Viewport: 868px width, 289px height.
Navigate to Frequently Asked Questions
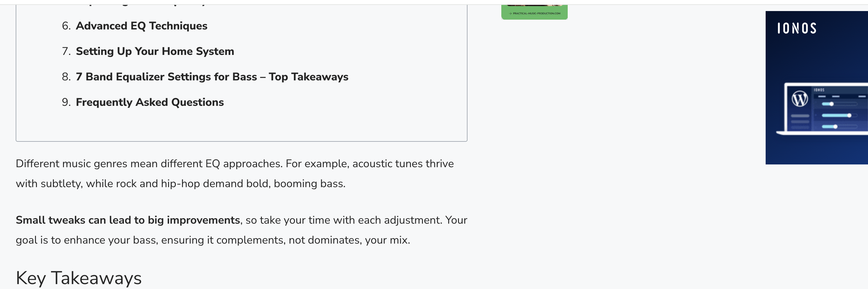coord(150,102)
